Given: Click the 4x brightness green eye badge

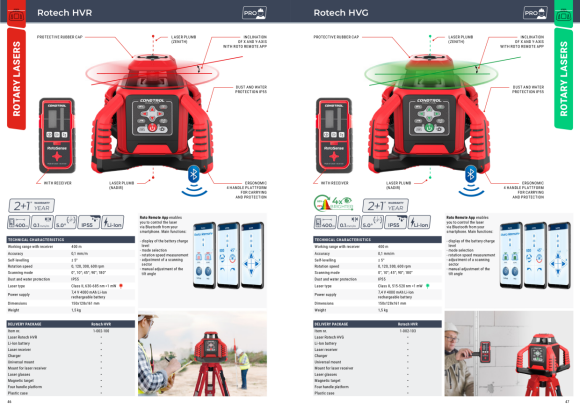Looking at the screenshot, I should pos(334,203).
